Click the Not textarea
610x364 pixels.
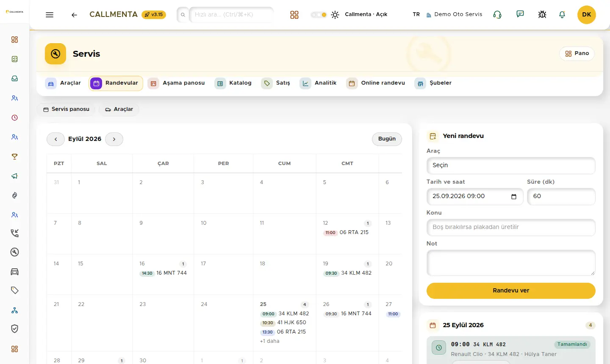coord(511,263)
